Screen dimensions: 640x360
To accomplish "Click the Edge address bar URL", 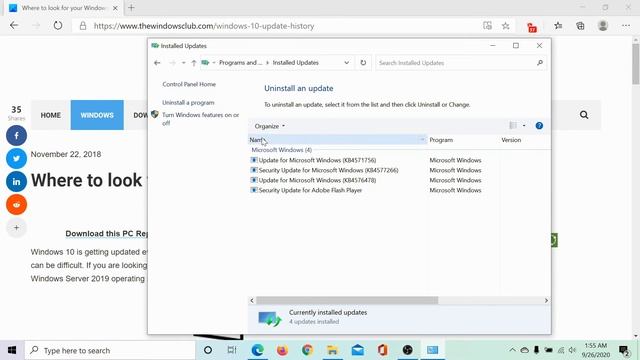I will 204,26.
